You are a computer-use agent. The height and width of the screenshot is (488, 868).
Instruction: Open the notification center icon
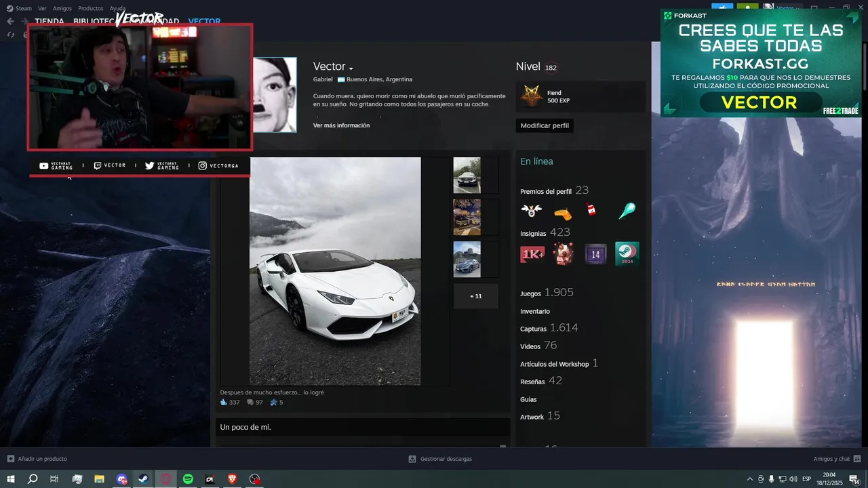pos(854,479)
